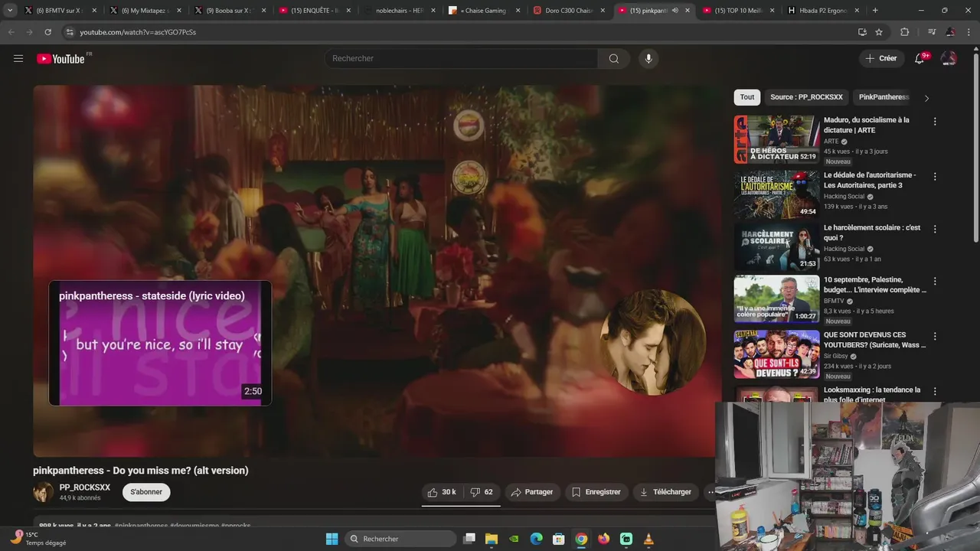Open the Harcèlement scolaire video thumbnail

tap(776, 246)
